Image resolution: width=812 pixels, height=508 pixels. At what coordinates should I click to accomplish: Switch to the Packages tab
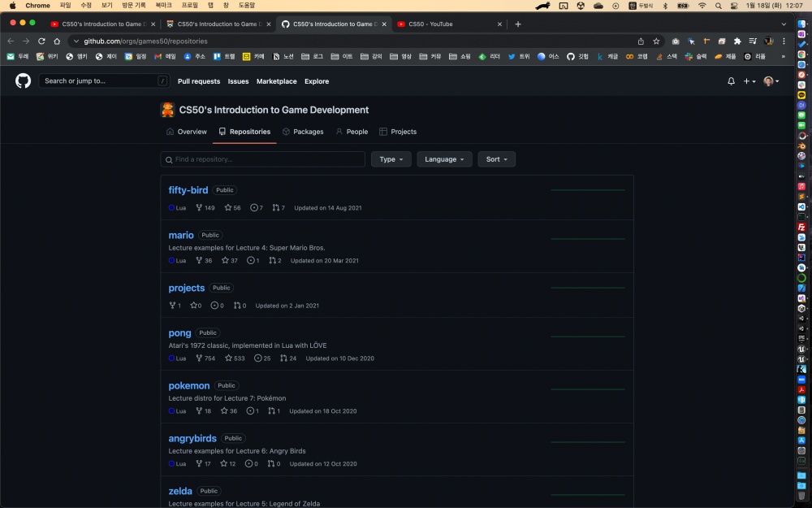pyautogui.click(x=303, y=132)
